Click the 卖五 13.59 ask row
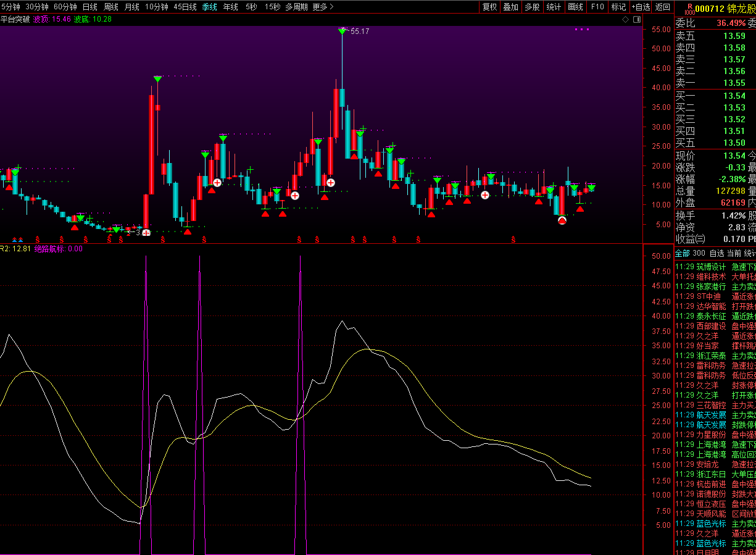The width and height of the screenshot is (756, 555). point(715,36)
